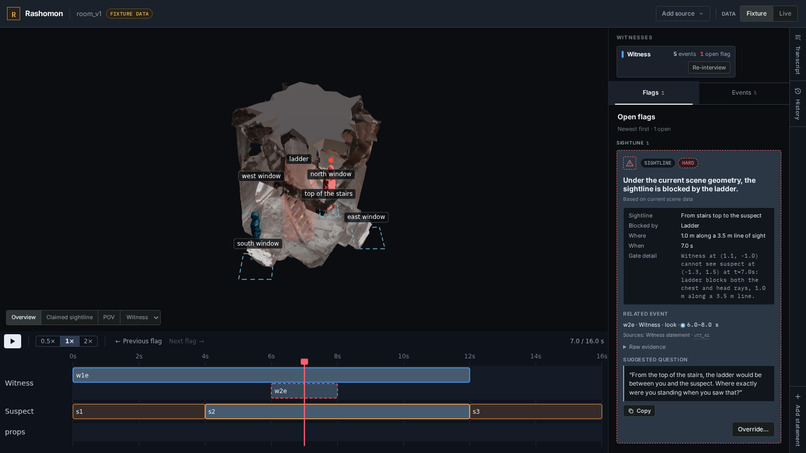The image size is (806, 453).
Task: Set playback speed to 0.5×
Action: [48, 341]
